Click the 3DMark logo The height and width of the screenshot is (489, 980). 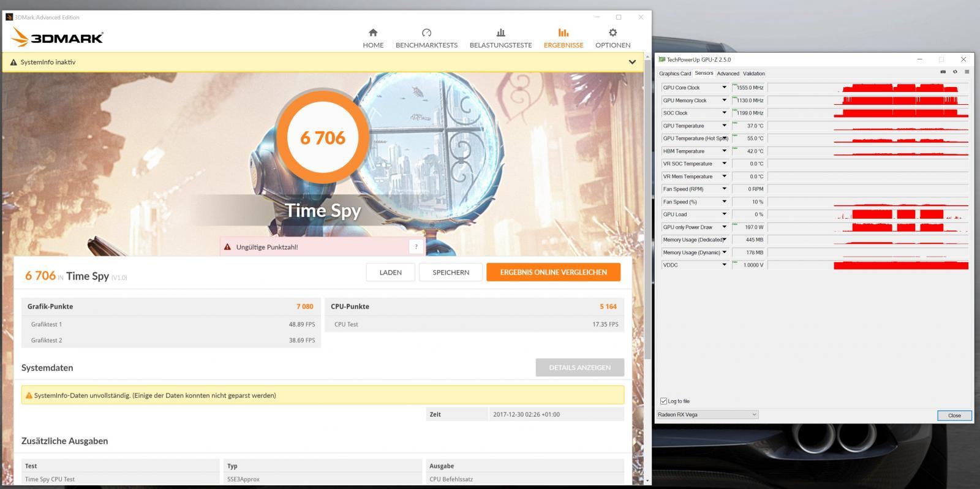point(57,37)
